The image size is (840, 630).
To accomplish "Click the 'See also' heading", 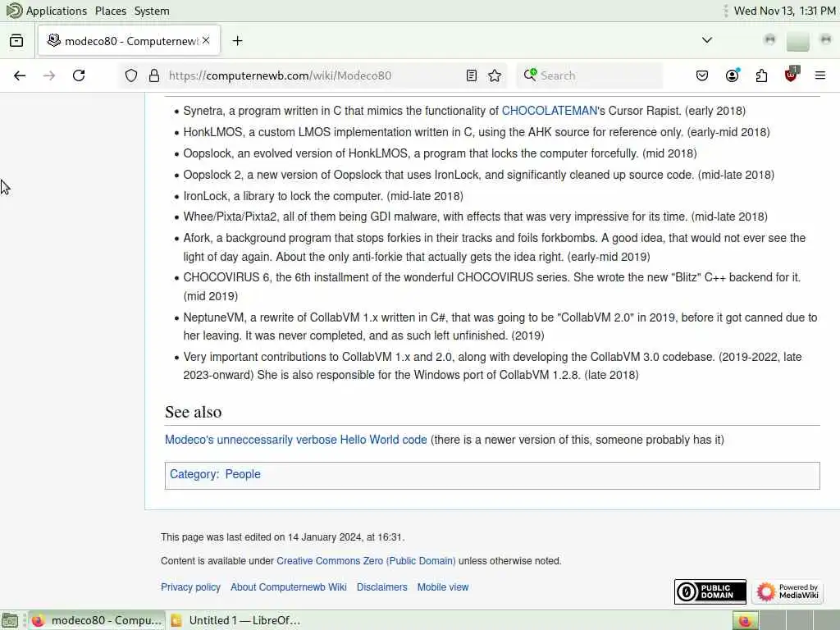I will (x=194, y=412).
